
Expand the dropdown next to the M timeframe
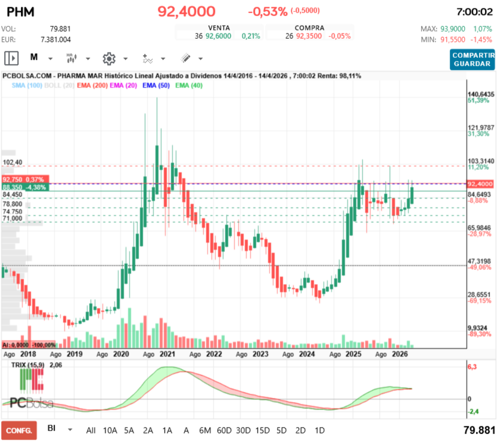pyautogui.click(x=49, y=58)
